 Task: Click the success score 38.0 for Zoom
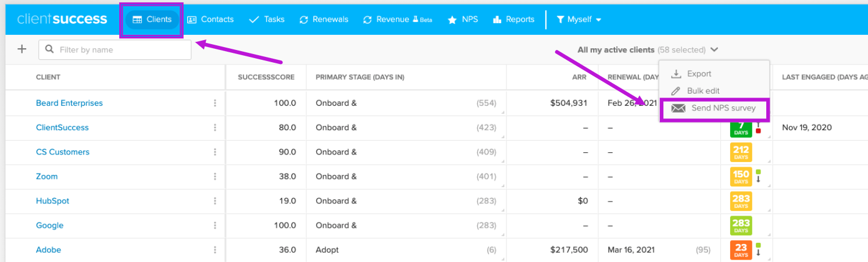pyautogui.click(x=288, y=176)
